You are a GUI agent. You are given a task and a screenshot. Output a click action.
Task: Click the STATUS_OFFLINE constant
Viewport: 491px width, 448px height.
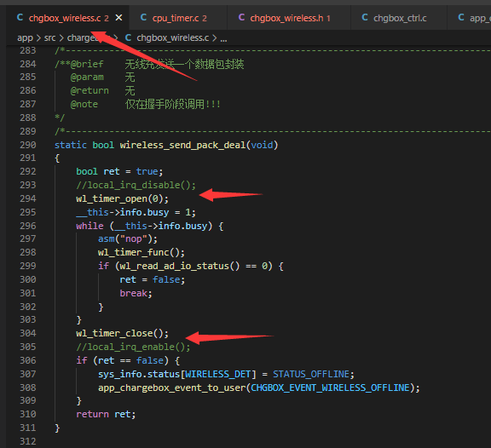click(x=311, y=374)
